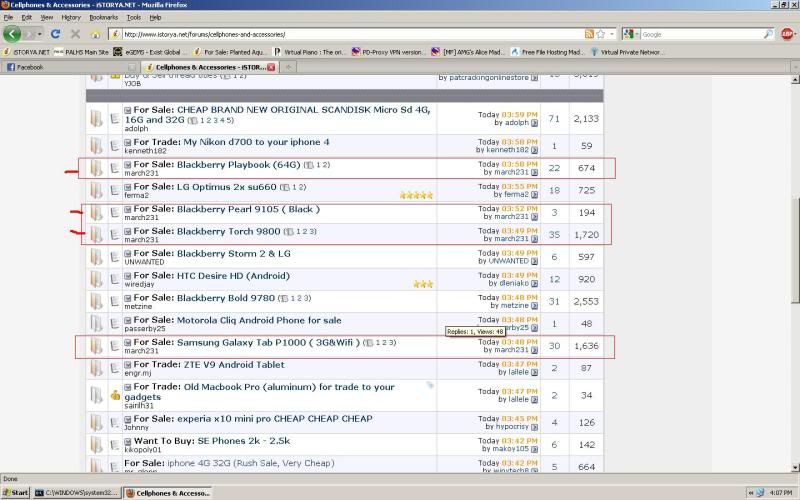
Task: Open the Windows Start menu
Action: (x=15, y=493)
